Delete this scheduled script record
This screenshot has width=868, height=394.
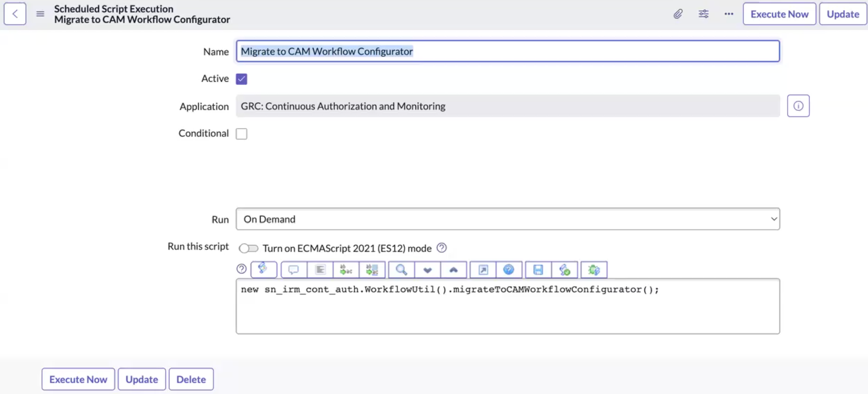(x=191, y=379)
